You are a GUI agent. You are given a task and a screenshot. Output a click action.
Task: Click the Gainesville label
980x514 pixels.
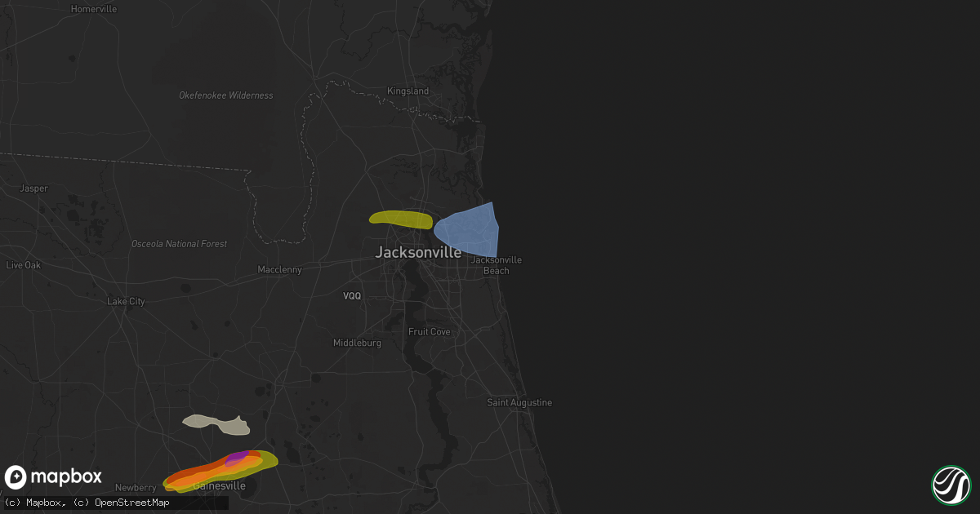(x=219, y=486)
